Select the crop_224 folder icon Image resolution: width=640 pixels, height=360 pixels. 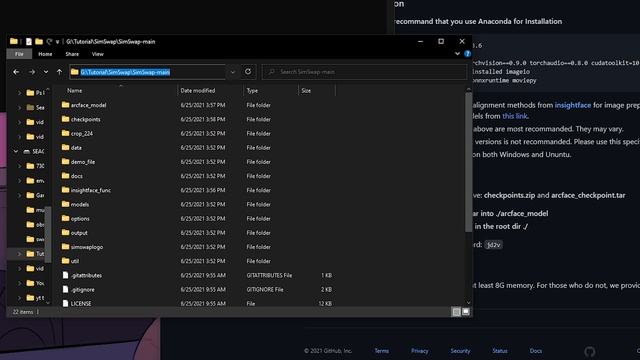pyautogui.click(x=65, y=133)
